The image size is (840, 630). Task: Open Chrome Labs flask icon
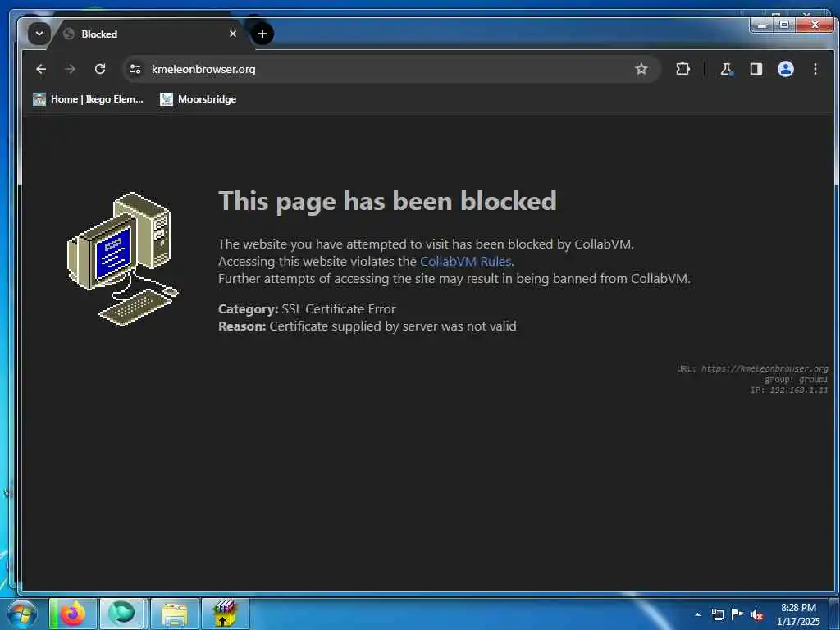pos(727,69)
